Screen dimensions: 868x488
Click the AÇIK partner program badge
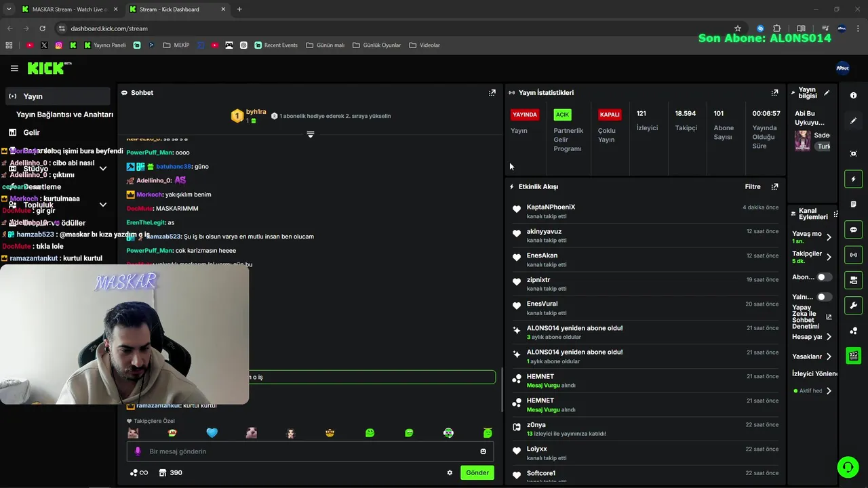[563, 115]
